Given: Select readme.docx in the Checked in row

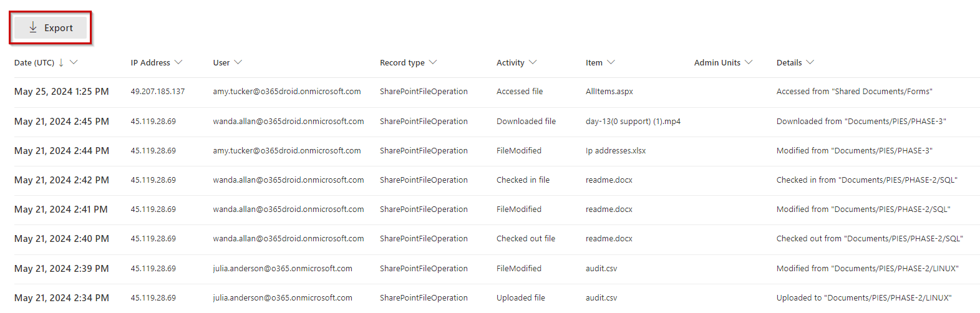Looking at the screenshot, I should coord(609,180).
